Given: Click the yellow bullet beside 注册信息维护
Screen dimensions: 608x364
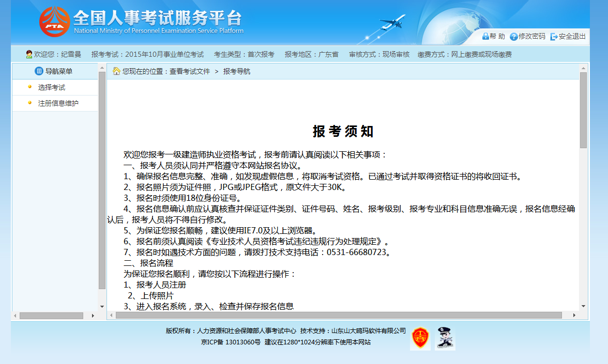Looking at the screenshot, I should click(29, 103).
